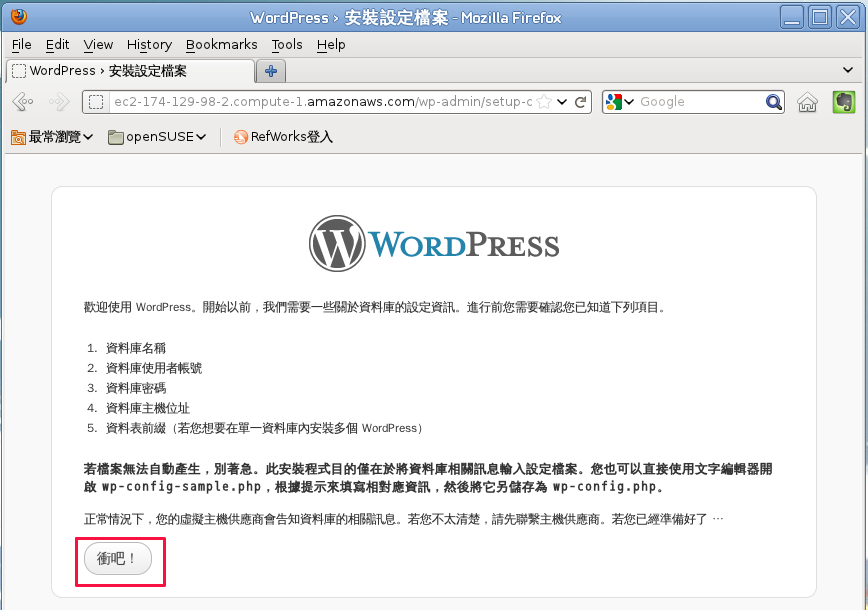Screen dimensions: 868x610
Task: Select the WordPress 安裝設定檔案 tab
Action: [x=131, y=71]
